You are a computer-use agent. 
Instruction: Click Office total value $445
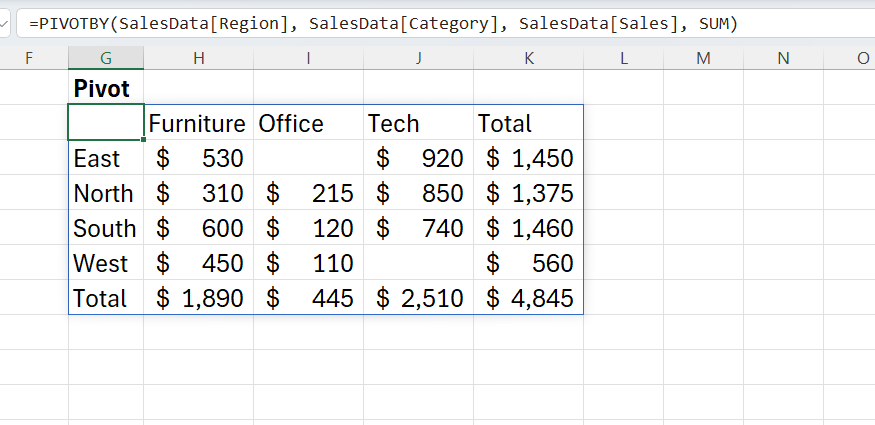click(x=308, y=297)
